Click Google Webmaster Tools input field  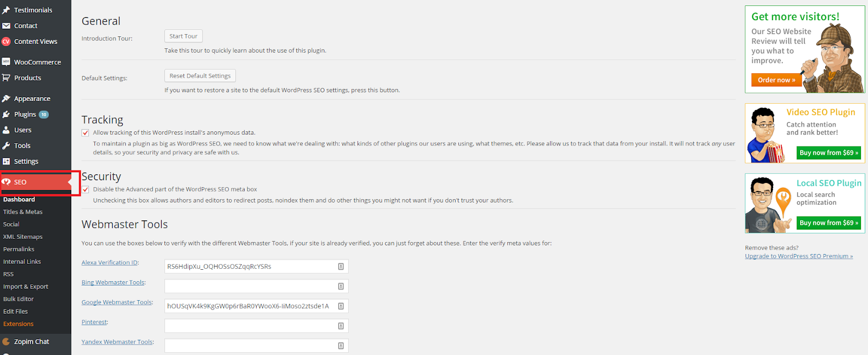pyautogui.click(x=257, y=306)
